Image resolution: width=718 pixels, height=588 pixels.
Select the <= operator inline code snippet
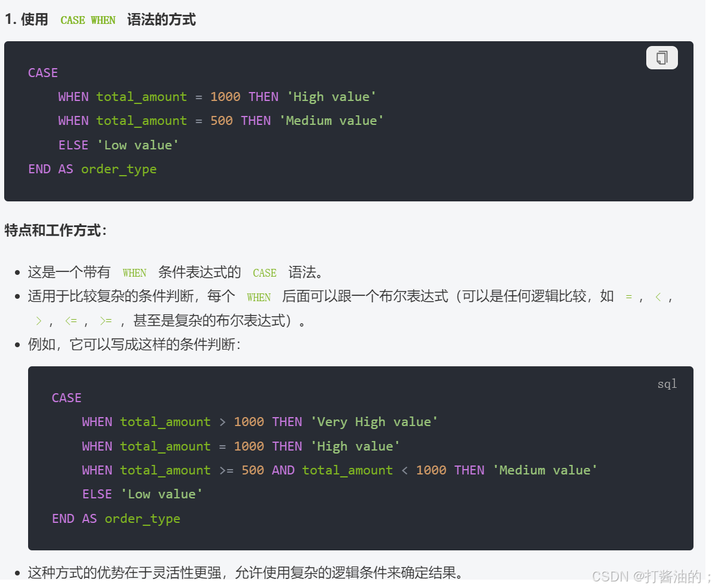71,320
